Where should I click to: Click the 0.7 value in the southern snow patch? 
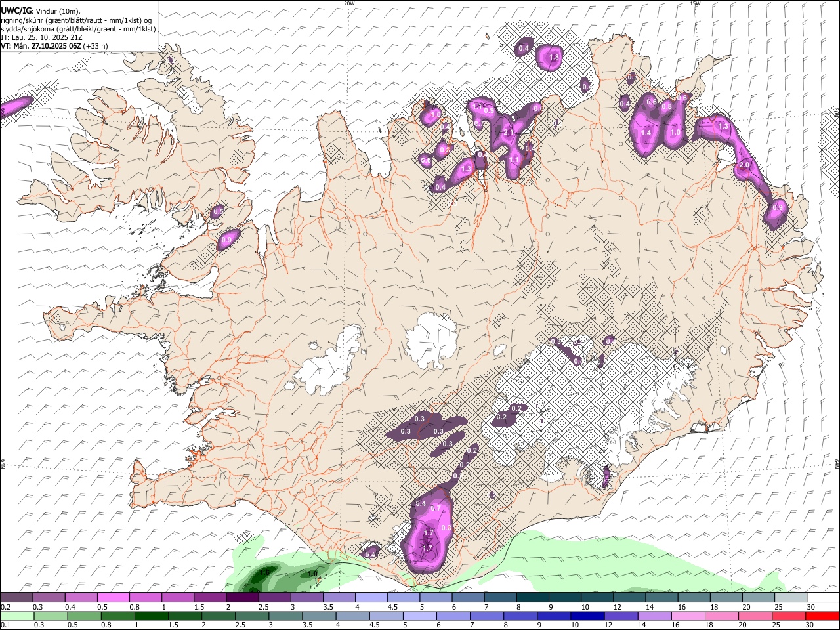(436, 508)
